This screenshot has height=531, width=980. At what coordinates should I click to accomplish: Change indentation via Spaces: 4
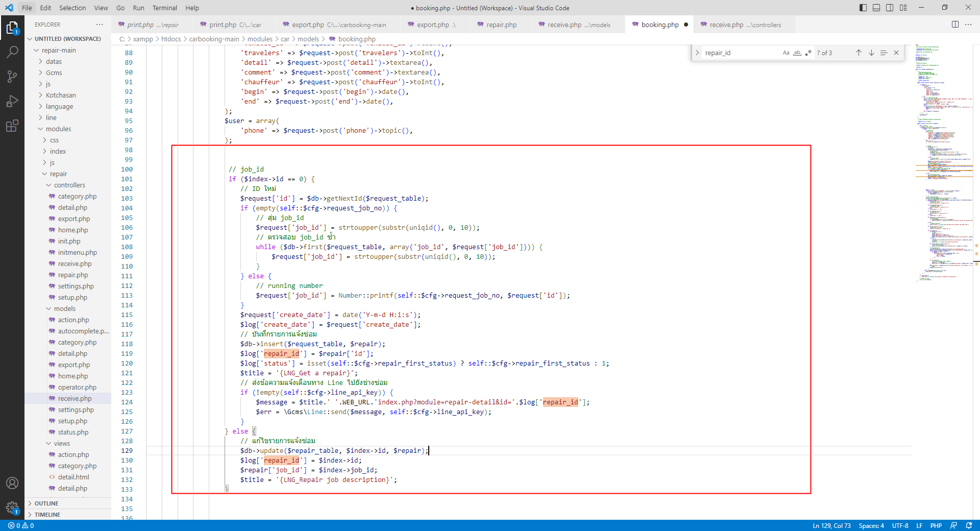[x=871, y=525]
